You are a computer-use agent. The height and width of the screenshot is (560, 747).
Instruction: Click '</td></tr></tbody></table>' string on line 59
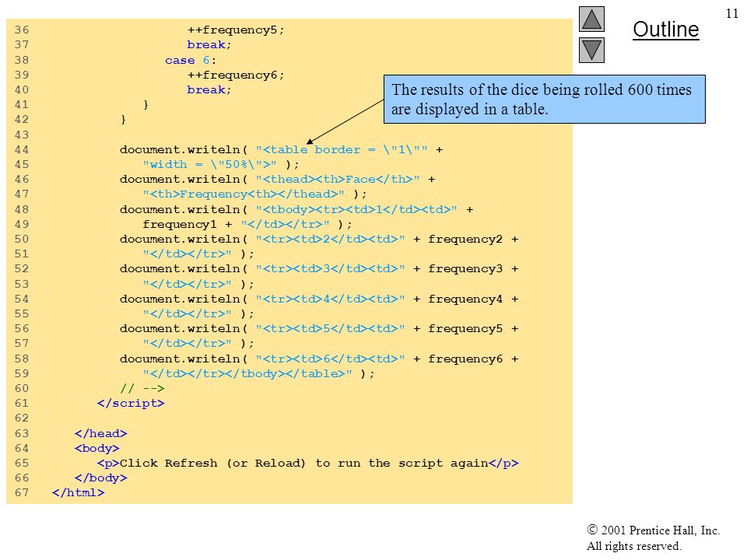[247, 373]
